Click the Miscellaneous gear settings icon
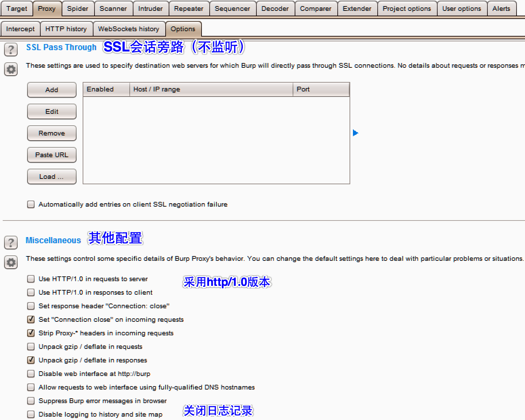Viewport: 525px width, 420px height. (10, 262)
